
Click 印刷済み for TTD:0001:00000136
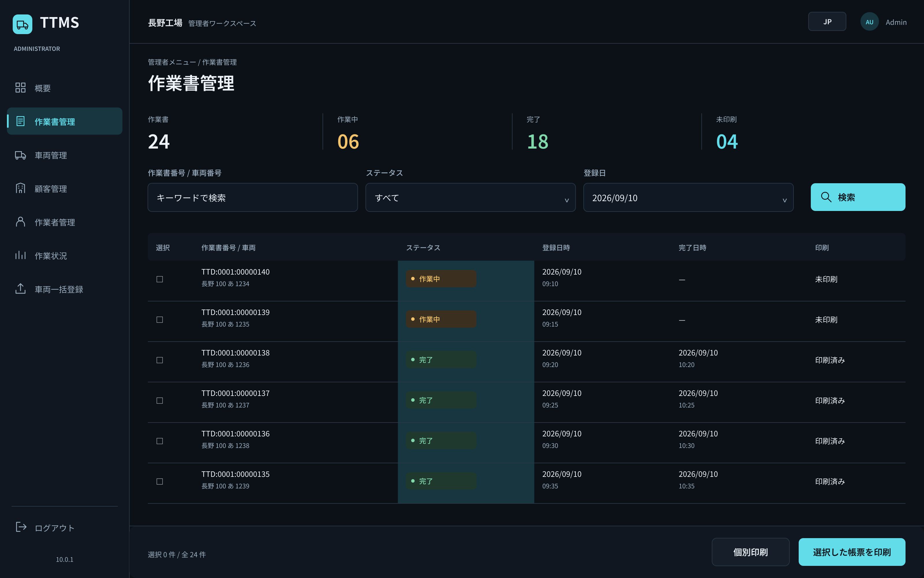[x=830, y=441]
